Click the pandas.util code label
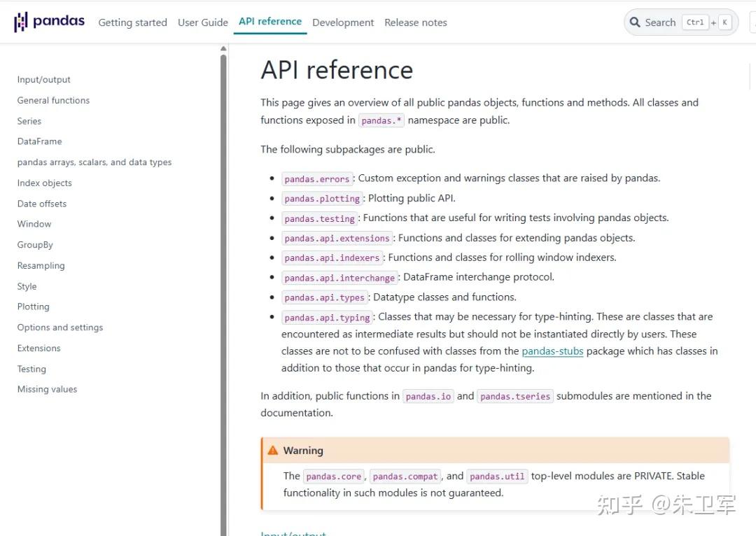This screenshot has height=536, width=756. click(497, 477)
